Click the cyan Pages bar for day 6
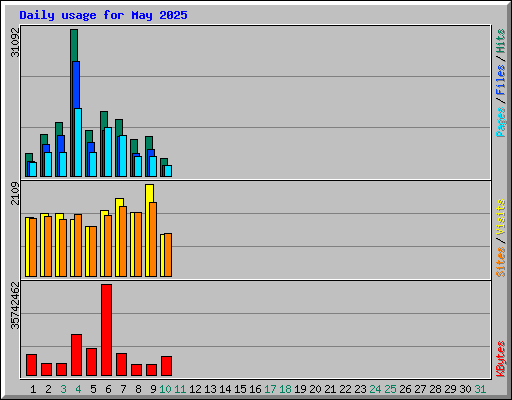 [108, 152]
